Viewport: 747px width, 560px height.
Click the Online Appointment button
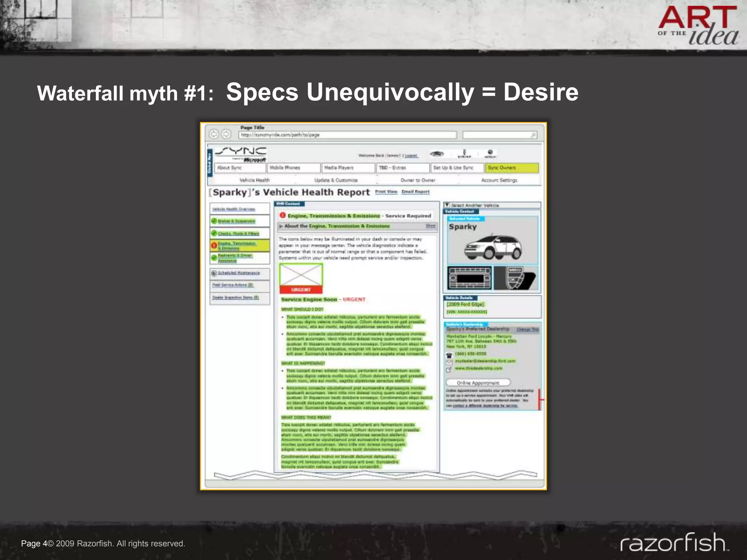[478, 382]
